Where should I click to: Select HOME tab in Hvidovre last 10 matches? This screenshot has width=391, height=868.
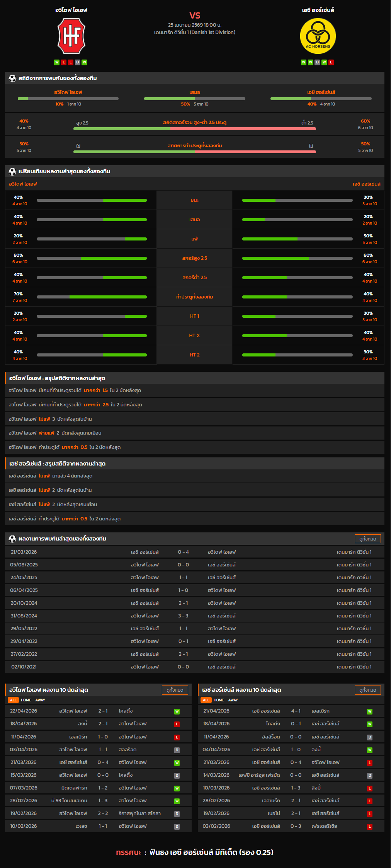[26, 700]
